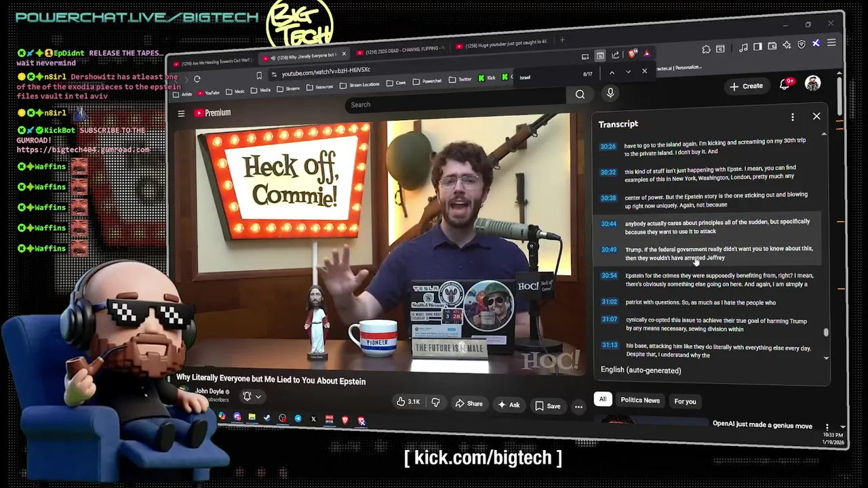The image size is (868, 488).
Task: Open the Media bookmarks folder
Action: pyautogui.click(x=260, y=90)
